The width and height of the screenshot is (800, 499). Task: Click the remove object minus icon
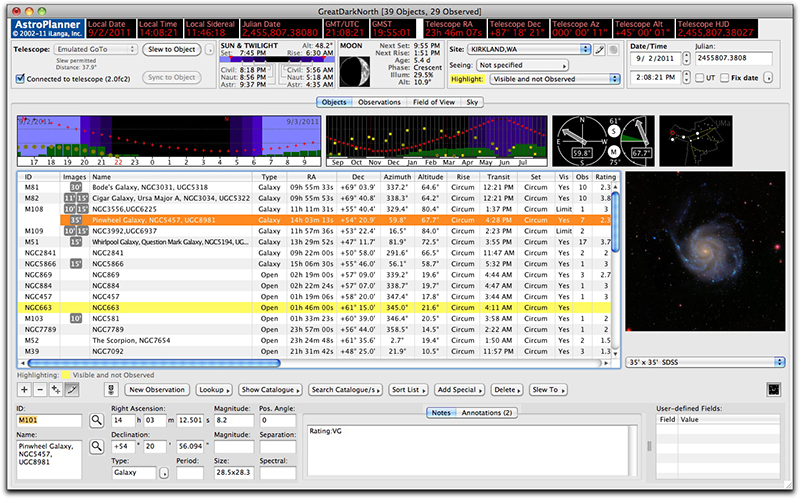[x=39, y=388]
